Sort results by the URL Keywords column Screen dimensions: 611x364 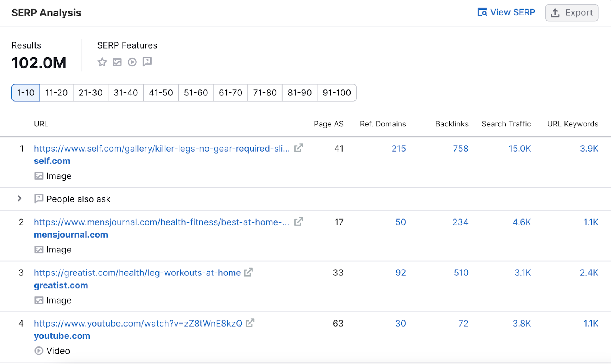[572, 124]
